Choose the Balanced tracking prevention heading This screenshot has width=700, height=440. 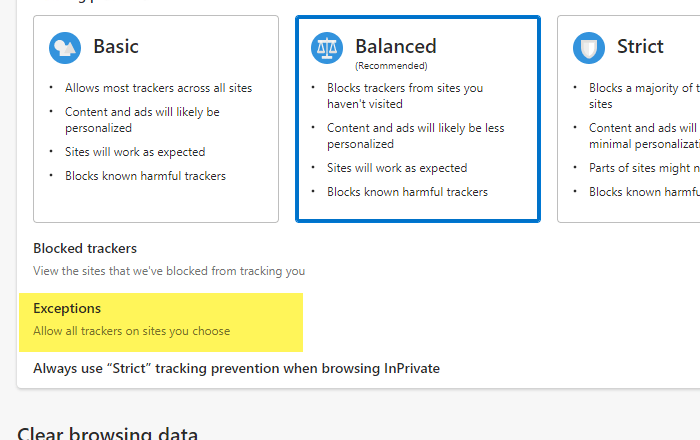395,46
